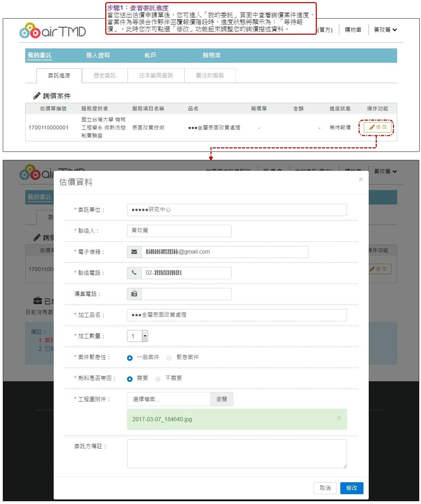Switch to the 歷史委託 tab
Image resolution: width=421 pixels, height=504 pixels.
pos(105,75)
